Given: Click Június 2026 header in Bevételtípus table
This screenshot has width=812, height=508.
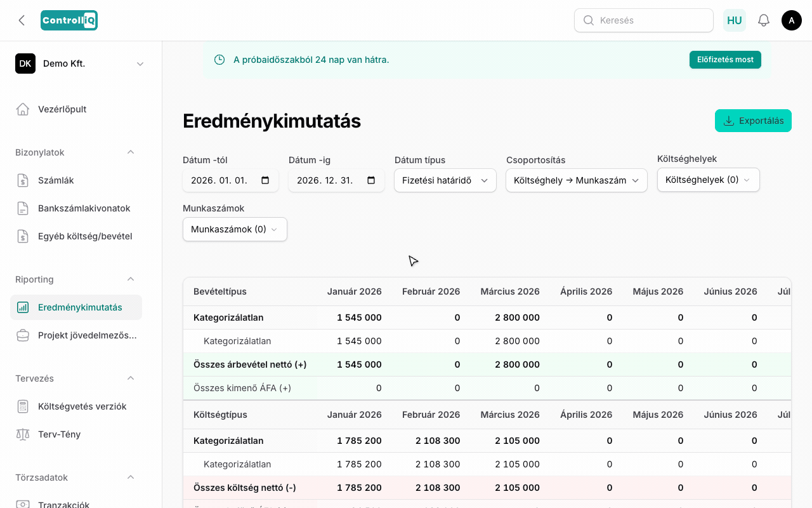Looking at the screenshot, I should pos(730,291).
